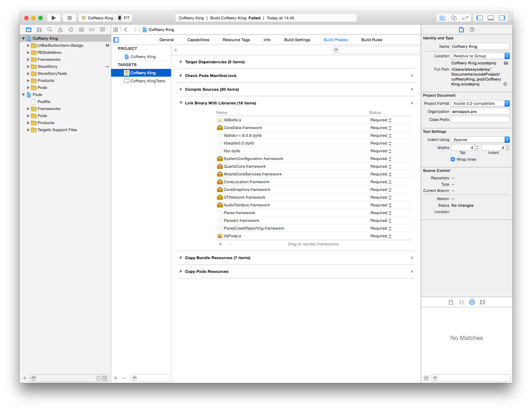This screenshot has width=532, height=411.
Task: Switch to the Build Rules tab
Action: pos(372,40)
